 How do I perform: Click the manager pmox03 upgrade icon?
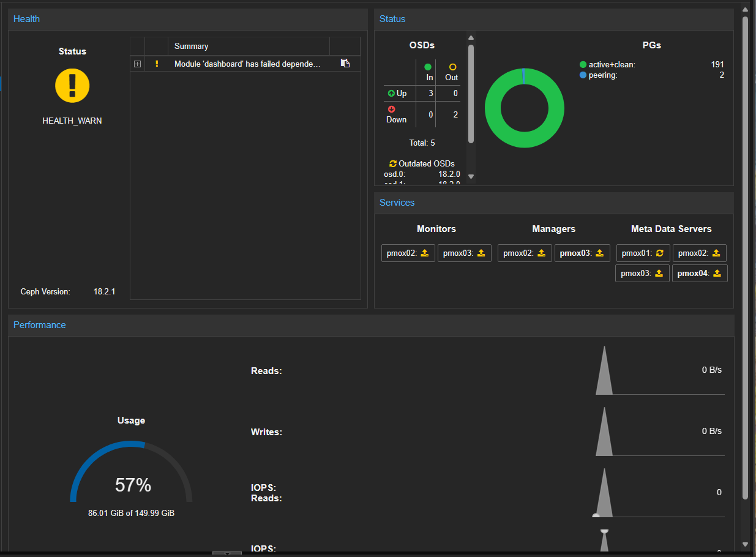tap(600, 253)
